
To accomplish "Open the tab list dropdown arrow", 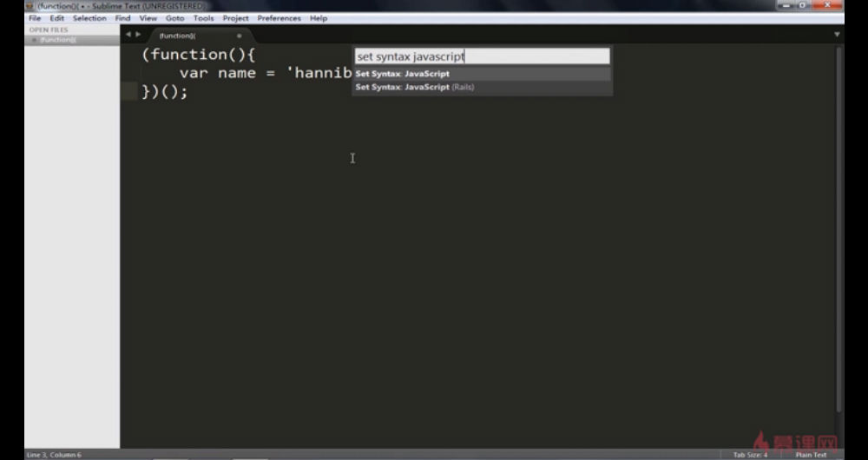I will point(837,35).
